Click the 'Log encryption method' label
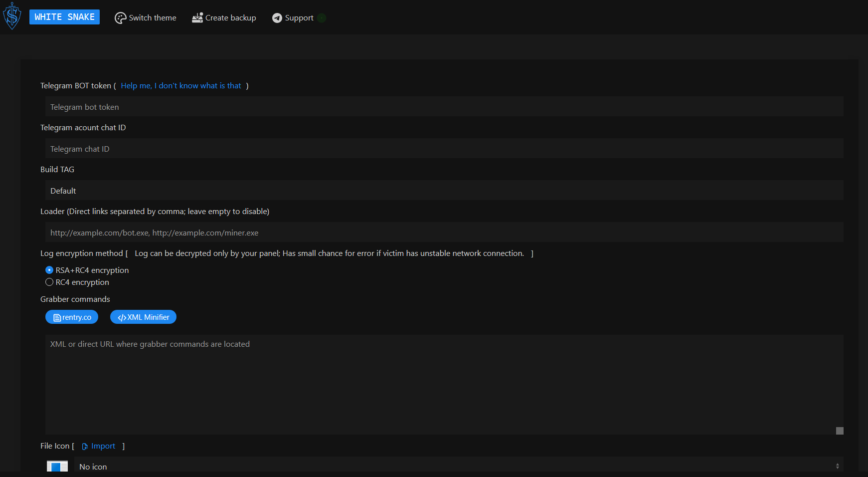868x477 pixels. tap(82, 253)
